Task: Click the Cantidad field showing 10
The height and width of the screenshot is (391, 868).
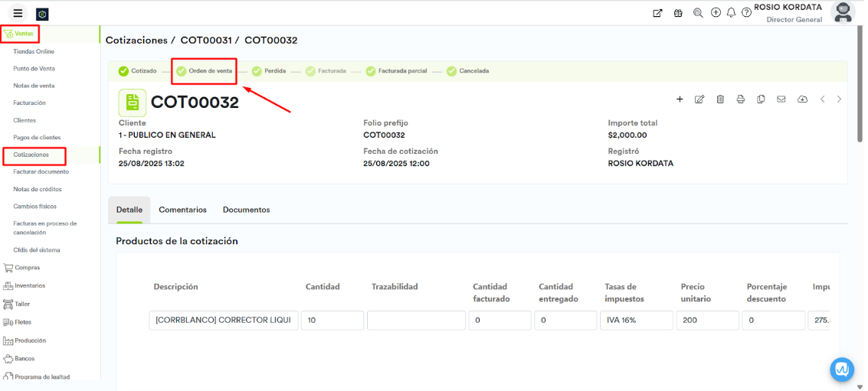Action: click(x=332, y=321)
